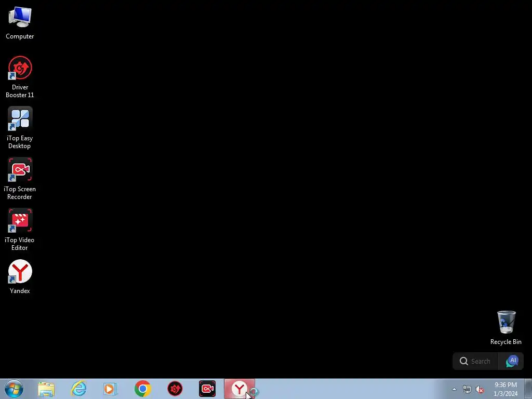Show hidden system tray icons
Screen dimensions: 532x399
(454, 389)
